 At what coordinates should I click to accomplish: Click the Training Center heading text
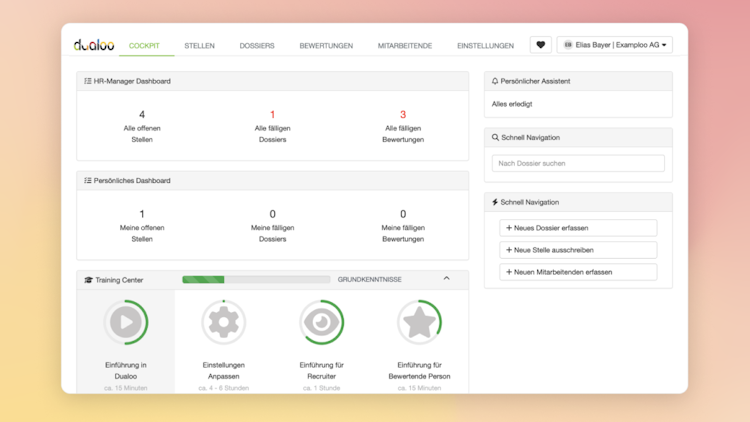[x=119, y=280]
